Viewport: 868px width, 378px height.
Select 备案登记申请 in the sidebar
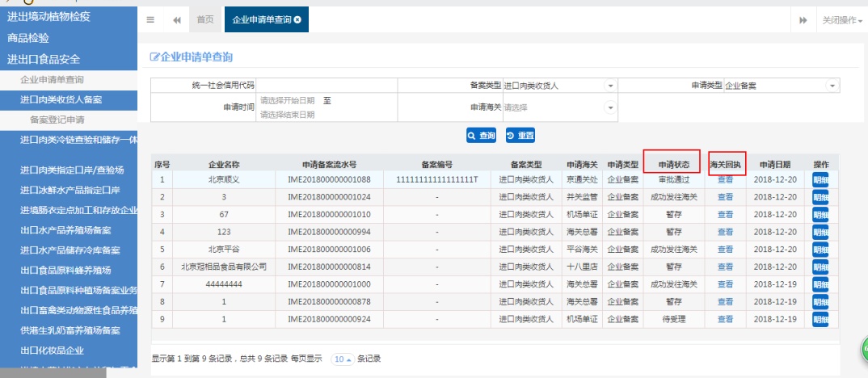tap(57, 120)
